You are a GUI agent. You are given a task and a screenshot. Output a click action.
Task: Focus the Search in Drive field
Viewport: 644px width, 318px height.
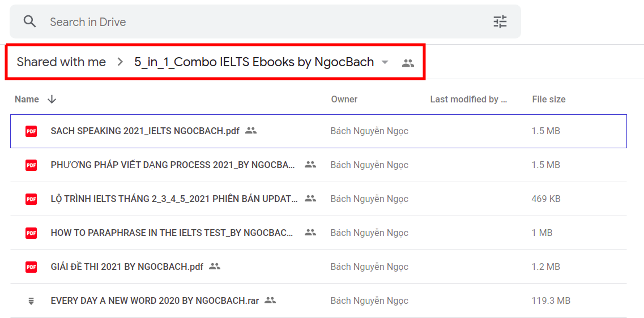pyautogui.click(x=265, y=22)
